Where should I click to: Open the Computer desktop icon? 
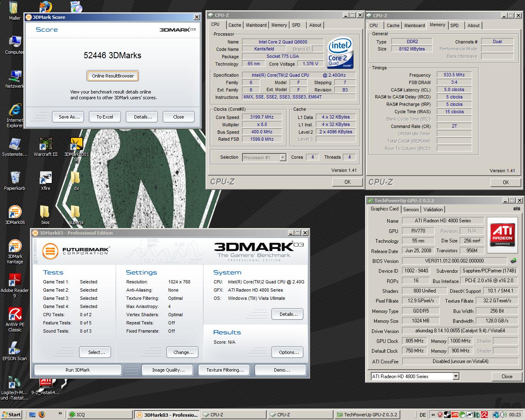(15, 45)
